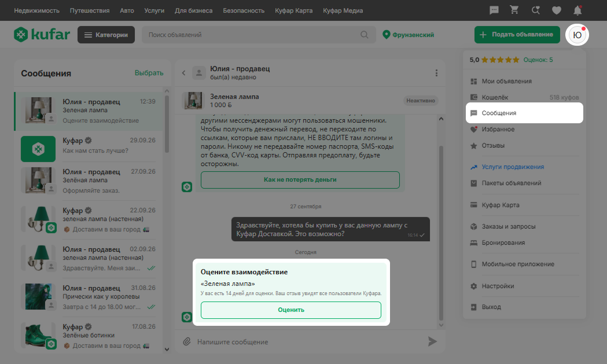Click the Зеленая лампа listing thumbnail in chat header
Screen dimensions: 607x364
pyautogui.click(x=193, y=101)
